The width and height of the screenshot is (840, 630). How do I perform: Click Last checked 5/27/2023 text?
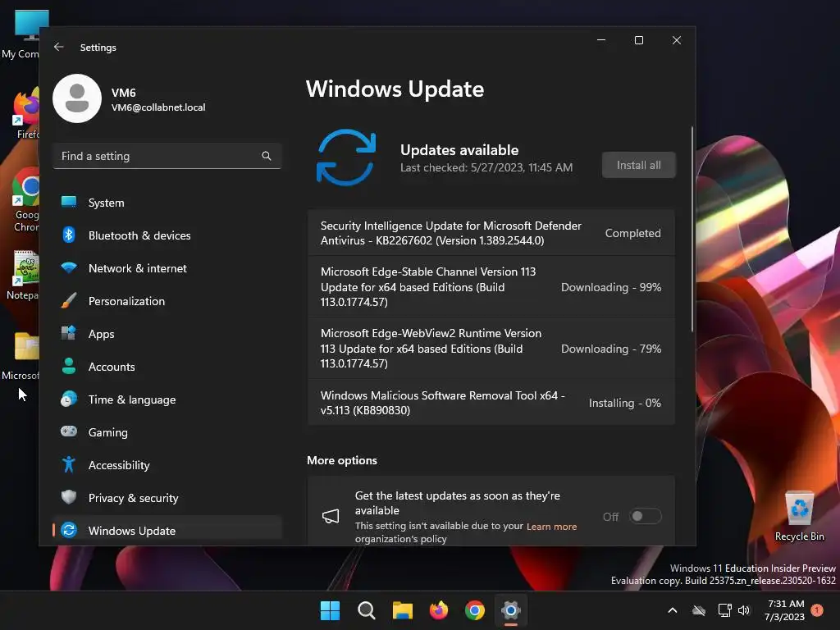[486, 167]
